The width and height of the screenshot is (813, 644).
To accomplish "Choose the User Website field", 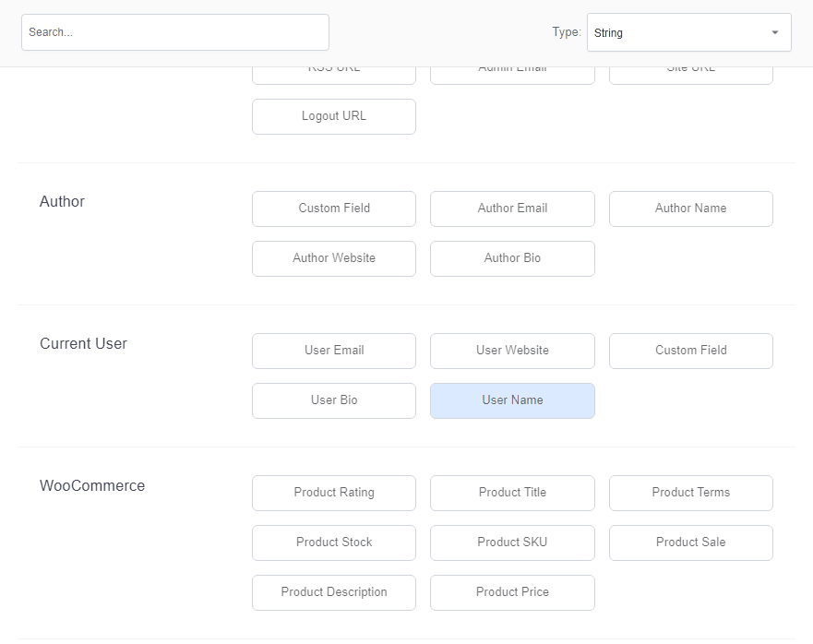I will 512,351.
